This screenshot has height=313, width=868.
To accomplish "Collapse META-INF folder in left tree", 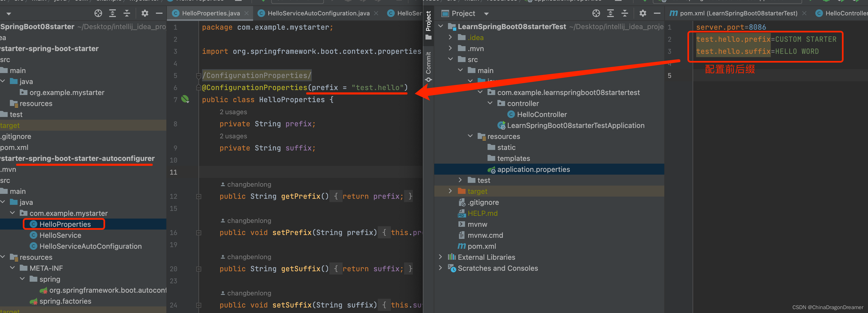I will tap(12, 268).
